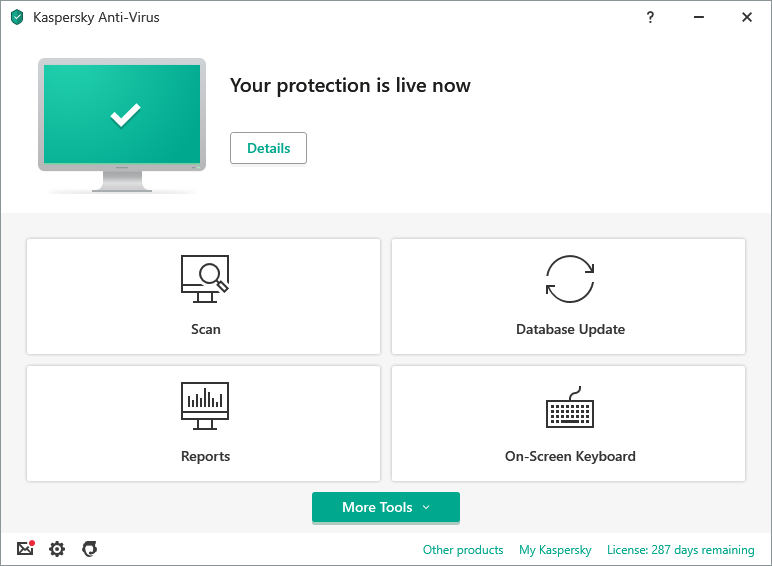Viewport: 772px width, 566px height.
Task: Minimize the Kaspersky Anti-Virus window
Action: click(x=698, y=17)
